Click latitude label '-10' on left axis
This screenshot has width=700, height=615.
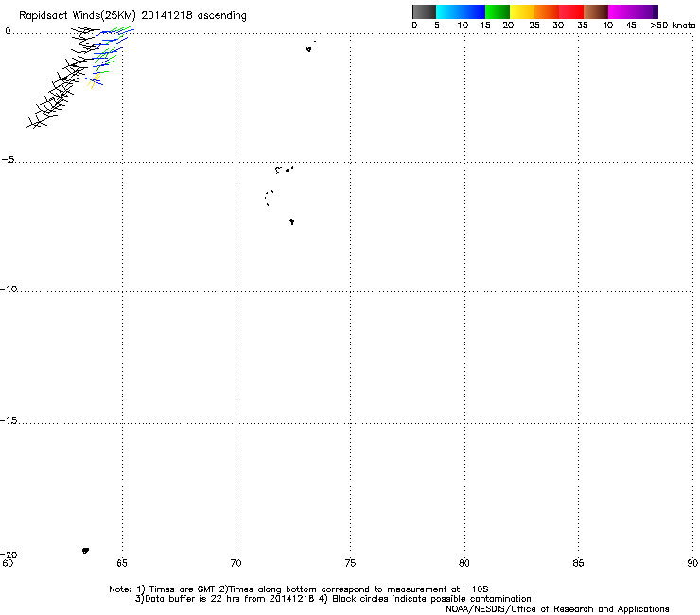pyautogui.click(x=9, y=289)
